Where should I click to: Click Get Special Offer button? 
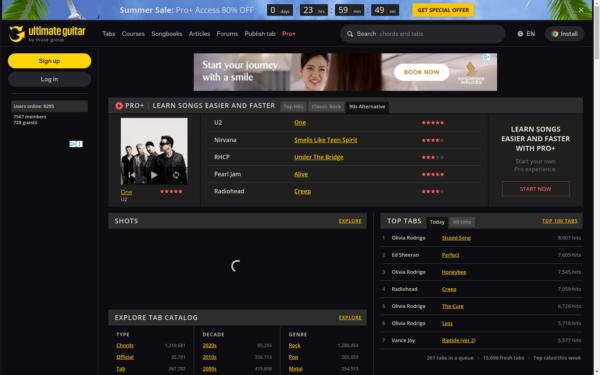click(x=443, y=10)
